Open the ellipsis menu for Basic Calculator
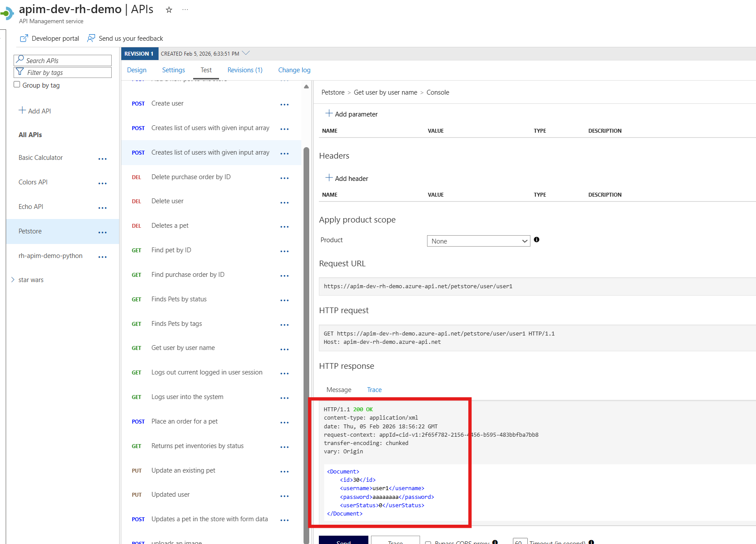 (x=102, y=159)
